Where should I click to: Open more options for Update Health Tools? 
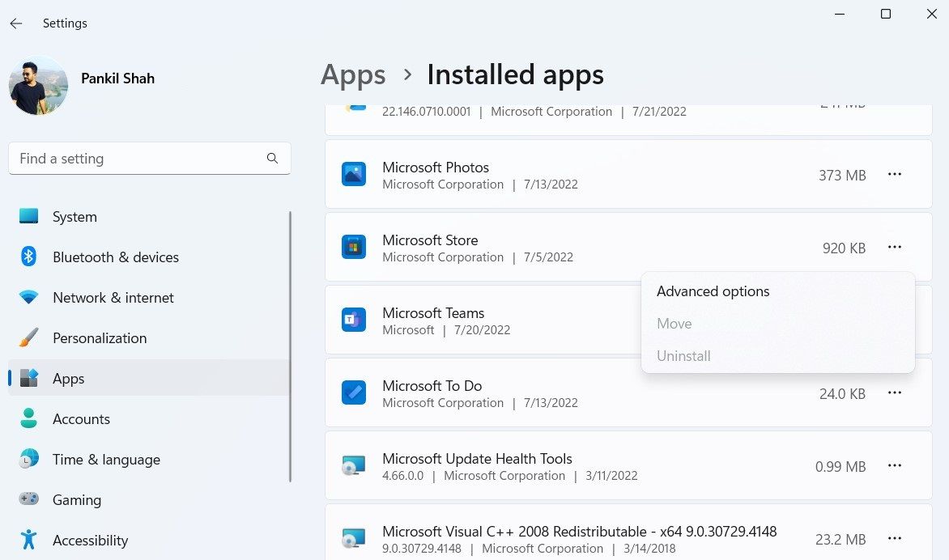pyautogui.click(x=895, y=465)
